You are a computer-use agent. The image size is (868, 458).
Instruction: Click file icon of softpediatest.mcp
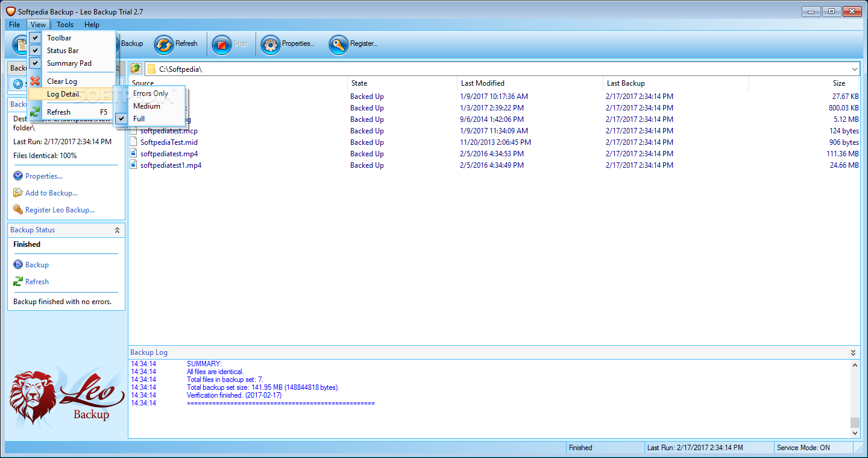click(x=134, y=131)
